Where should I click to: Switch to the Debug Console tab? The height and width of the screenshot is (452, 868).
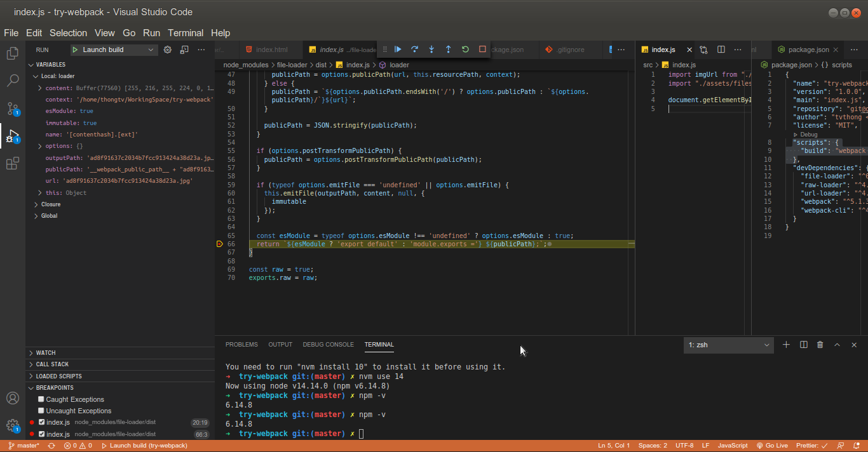(328, 345)
